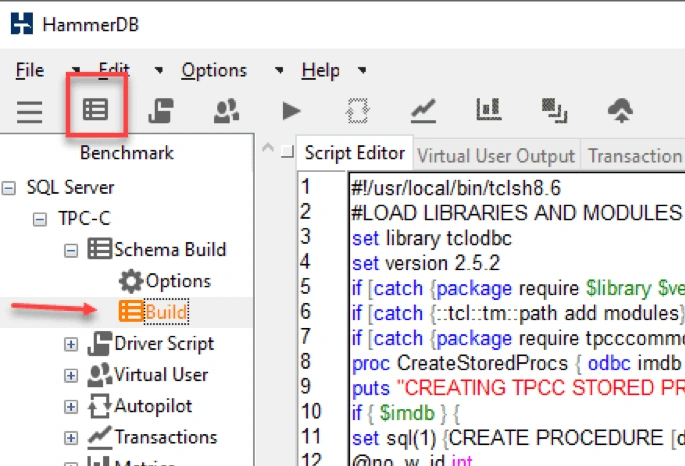
Task: Expand the Transactions tree node
Action: point(71,438)
